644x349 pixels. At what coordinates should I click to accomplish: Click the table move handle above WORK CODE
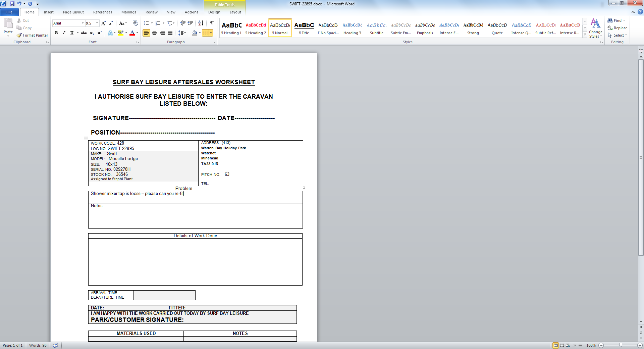(86, 138)
